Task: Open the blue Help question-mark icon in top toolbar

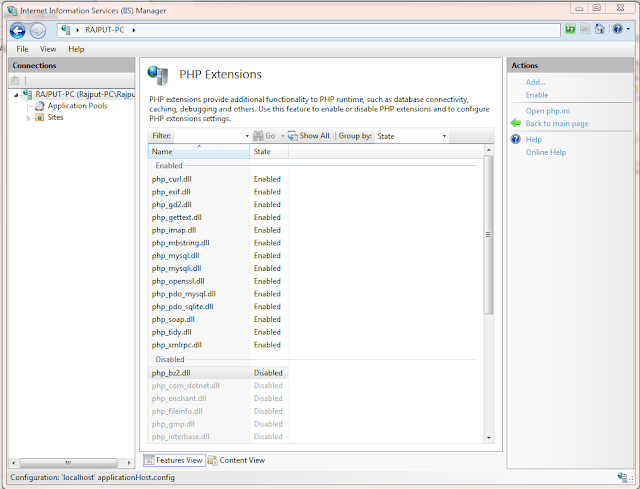Action: pos(618,29)
